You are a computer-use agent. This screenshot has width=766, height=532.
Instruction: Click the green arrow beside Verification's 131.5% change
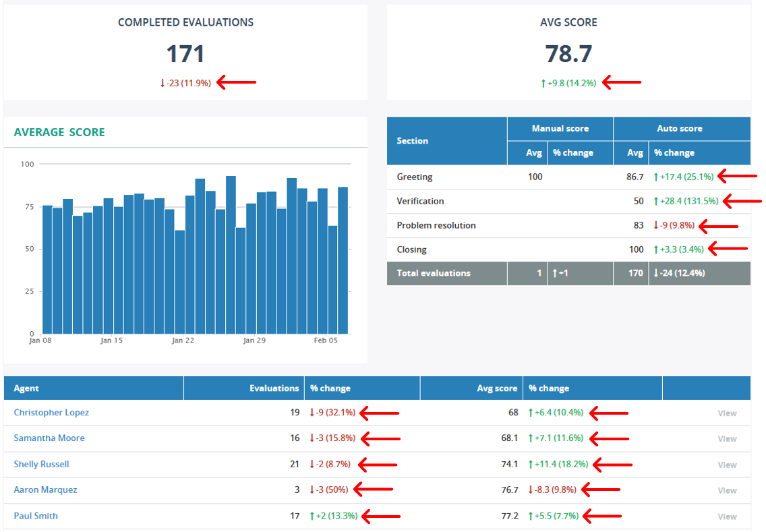pos(655,202)
